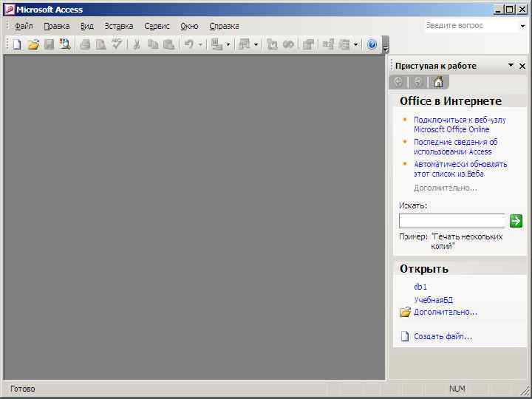This screenshot has height=399, width=532.
Task: Expand the New Object dropdown arrow
Action: (355, 44)
